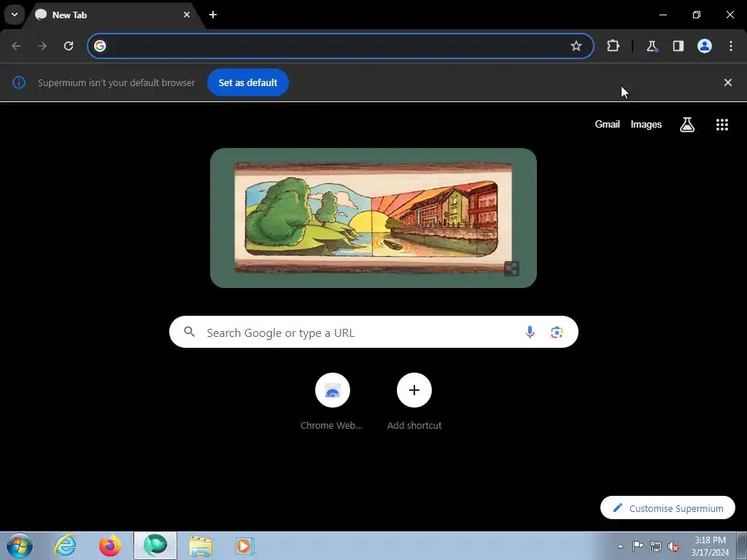Bookmark this tab with the star icon
Screen dimensions: 747x560
coord(576,46)
